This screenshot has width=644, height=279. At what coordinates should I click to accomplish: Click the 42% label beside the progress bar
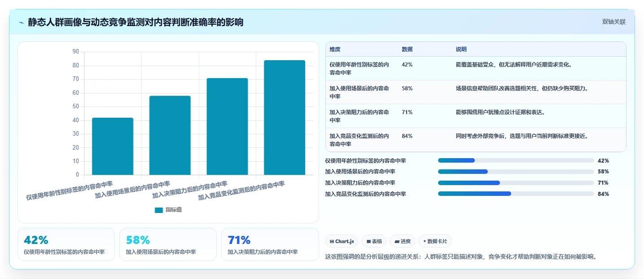[x=603, y=160]
